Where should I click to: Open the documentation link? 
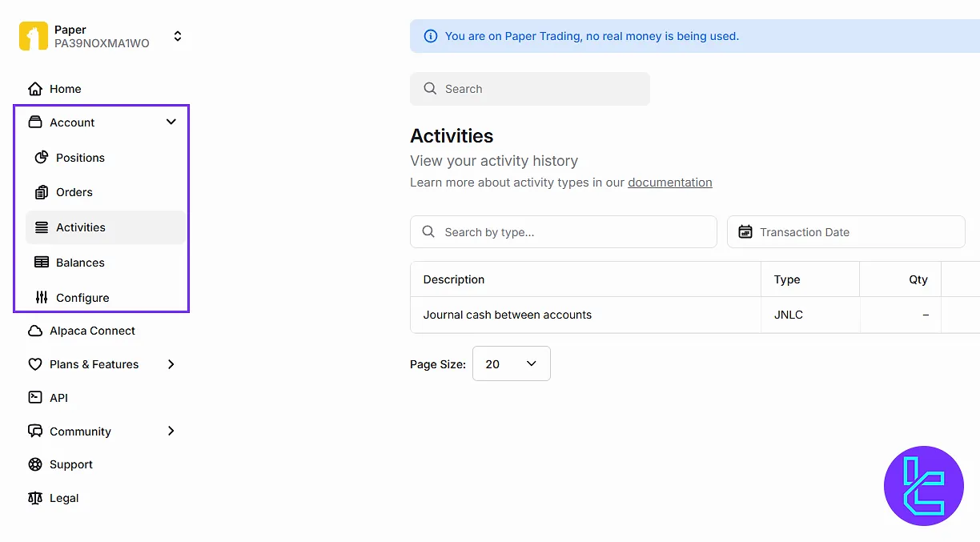pyautogui.click(x=669, y=183)
